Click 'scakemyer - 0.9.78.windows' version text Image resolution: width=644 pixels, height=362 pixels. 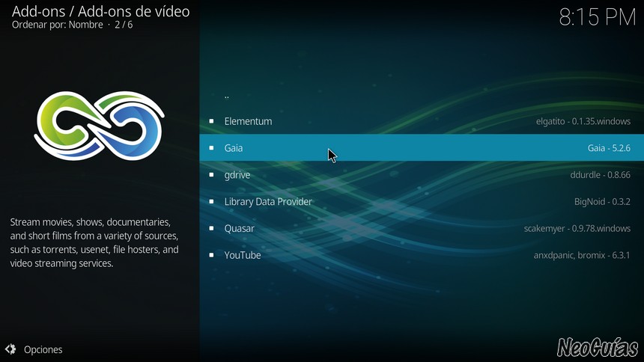577,229
